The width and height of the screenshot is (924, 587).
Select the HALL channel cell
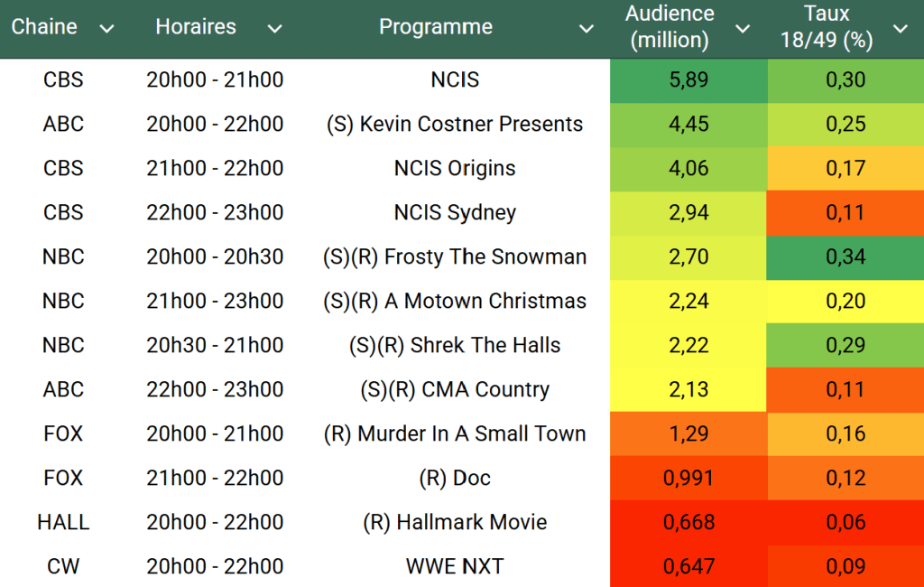point(63,522)
